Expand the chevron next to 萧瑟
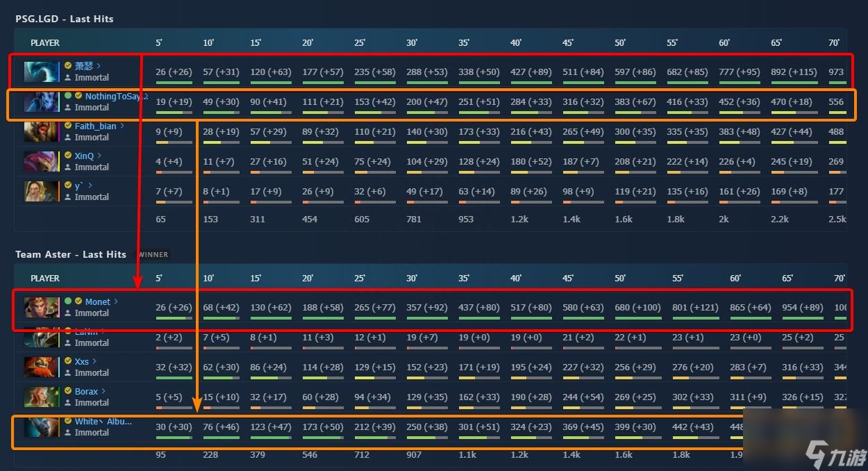Image resolution: width=868 pixels, height=471 pixels. (99, 66)
